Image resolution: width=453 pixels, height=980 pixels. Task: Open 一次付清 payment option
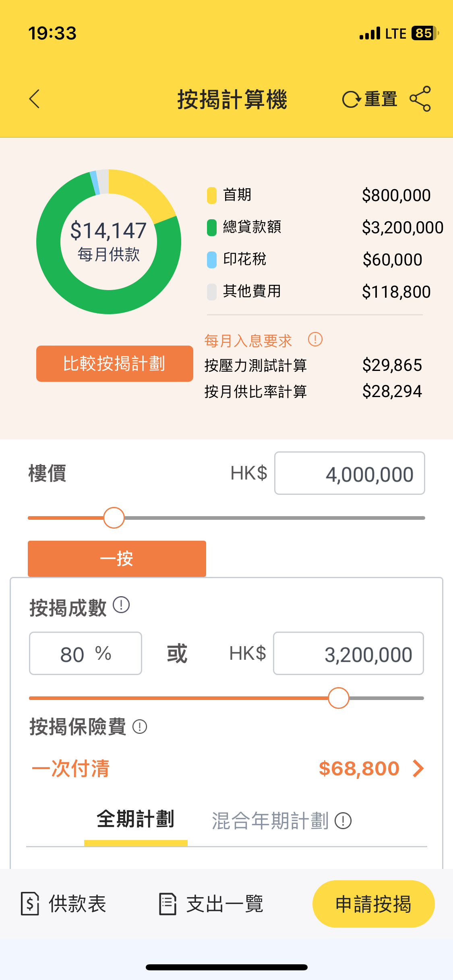pyautogui.click(x=70, y=768)
